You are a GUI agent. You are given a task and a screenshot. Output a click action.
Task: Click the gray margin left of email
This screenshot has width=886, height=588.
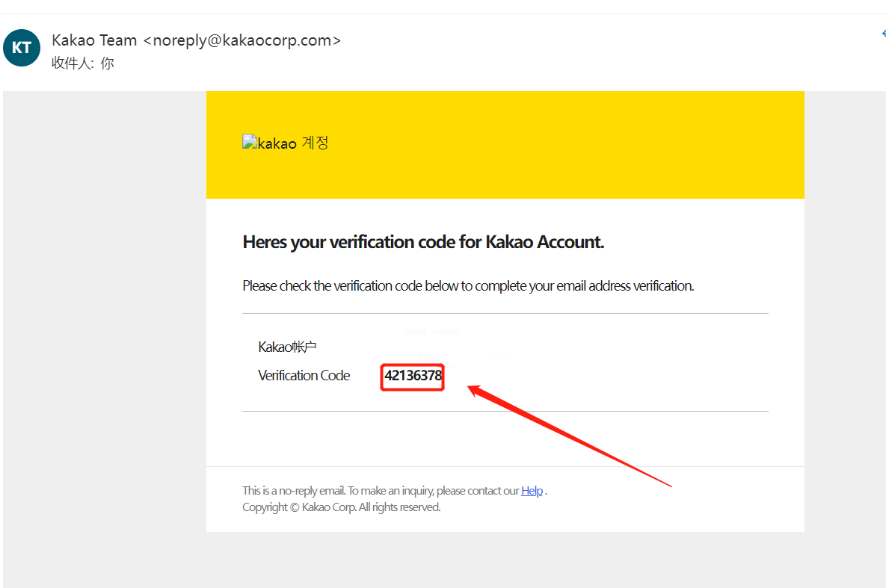click(105, 336)
